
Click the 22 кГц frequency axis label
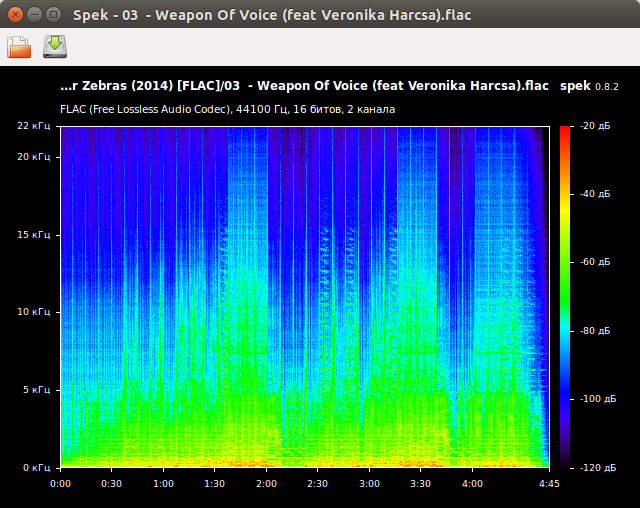pyautogui.click(x=35, y=126)
